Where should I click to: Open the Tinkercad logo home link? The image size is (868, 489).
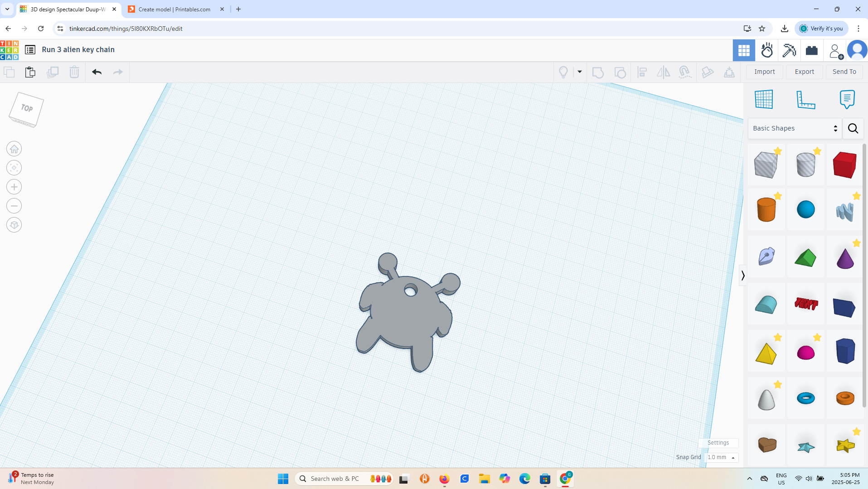point(10,50)
